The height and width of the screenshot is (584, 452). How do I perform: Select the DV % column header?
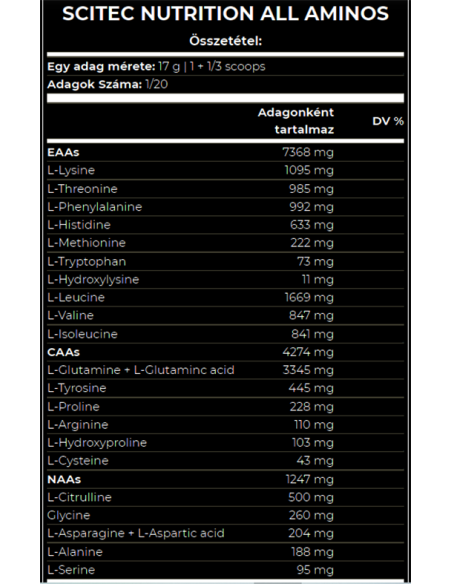click(388, 121)
